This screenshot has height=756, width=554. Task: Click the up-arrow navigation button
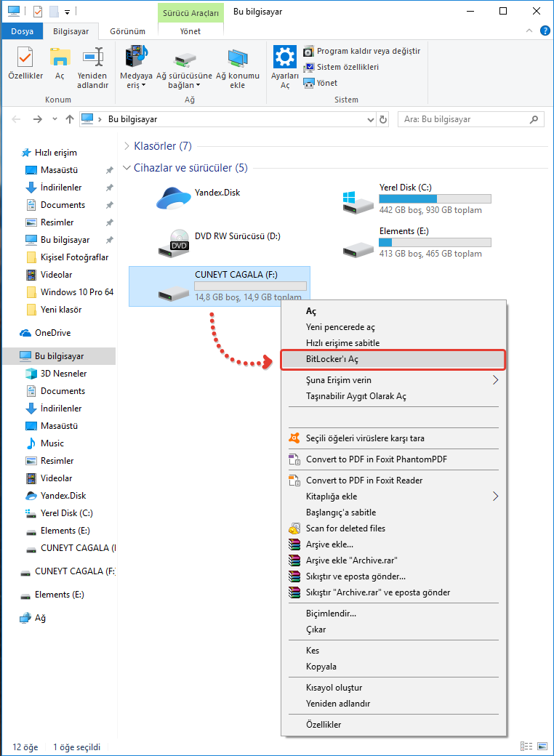70,119
